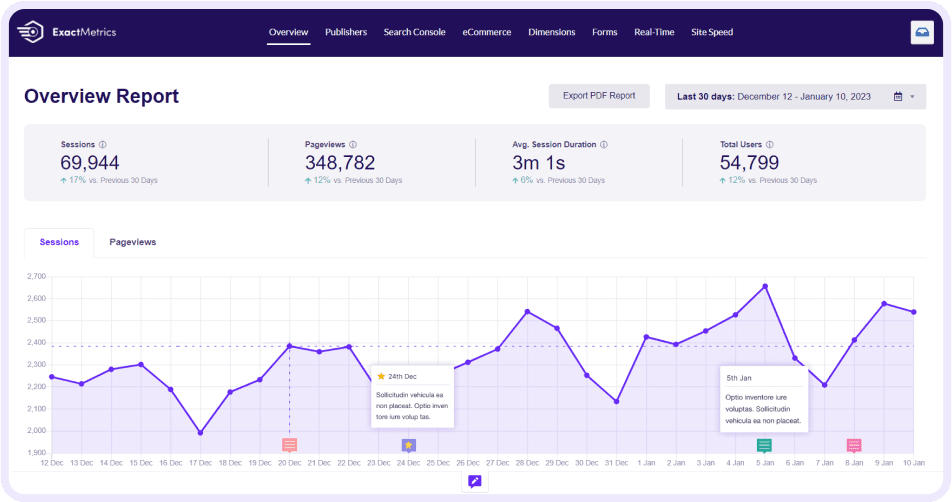
Task: Click the ExactMetrics logo icon
Action: 34,32
